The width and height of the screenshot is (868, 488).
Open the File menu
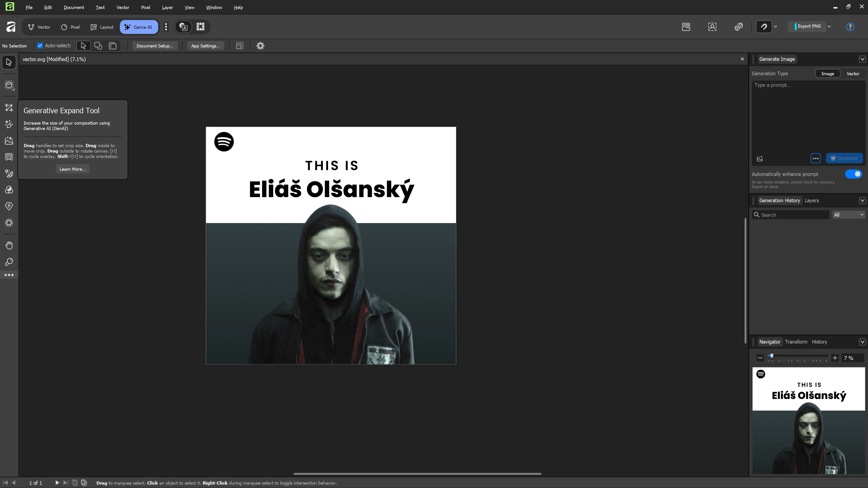coord(29,7)
